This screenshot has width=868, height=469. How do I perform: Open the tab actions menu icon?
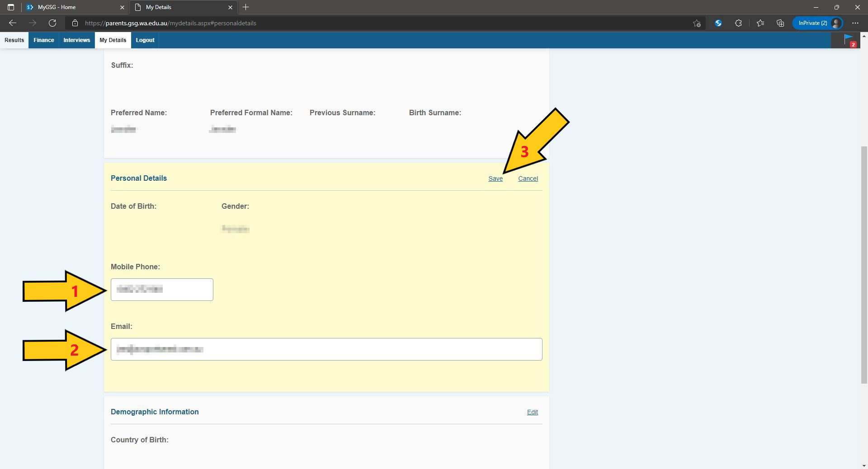pos(11,7)
